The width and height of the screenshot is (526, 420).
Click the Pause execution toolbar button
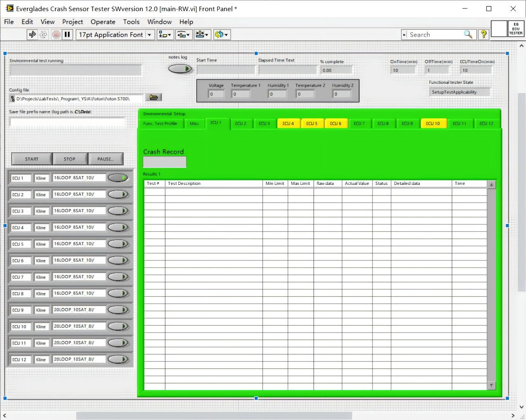67,35
